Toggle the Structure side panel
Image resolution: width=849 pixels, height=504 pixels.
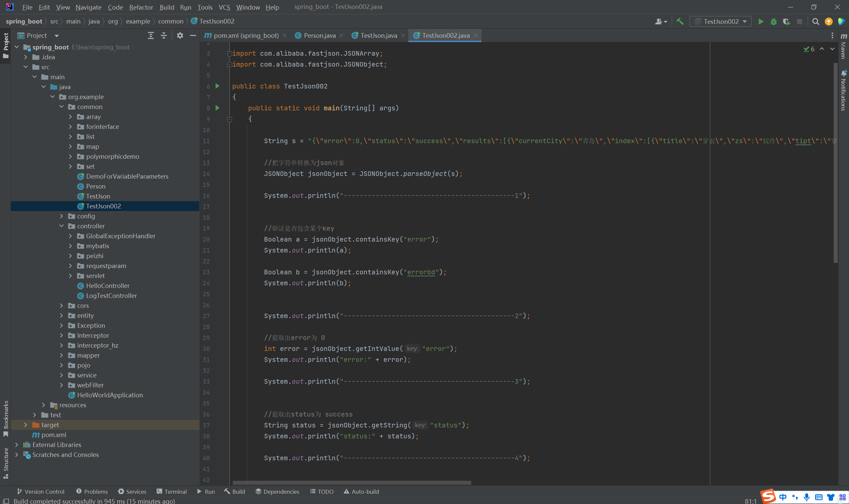(5, 463)
